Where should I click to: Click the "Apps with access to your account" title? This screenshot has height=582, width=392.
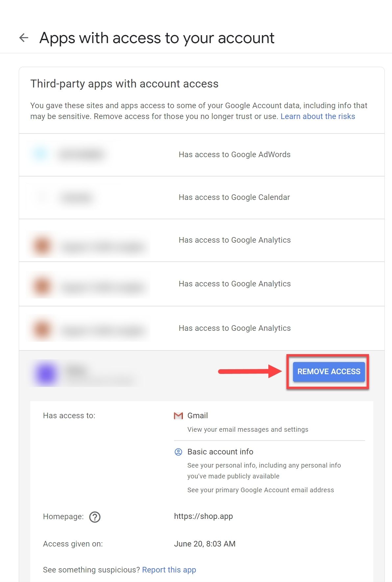157,38
